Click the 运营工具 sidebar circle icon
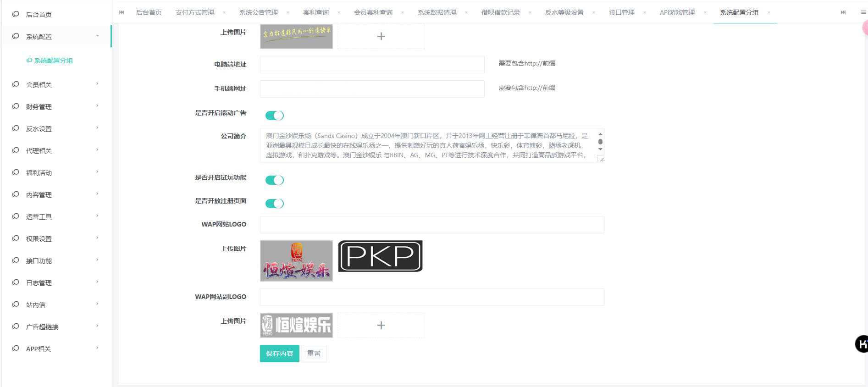This screenshot has height=387, width=868. [16, 216]
